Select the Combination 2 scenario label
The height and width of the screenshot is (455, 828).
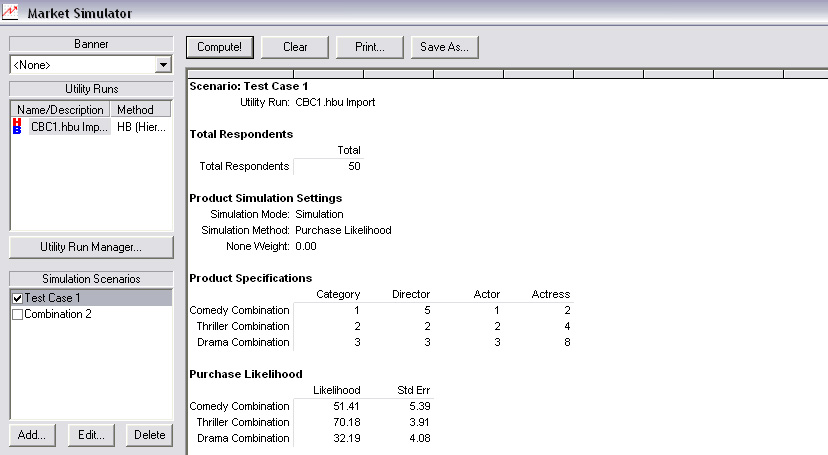click(x=58, y=314)
